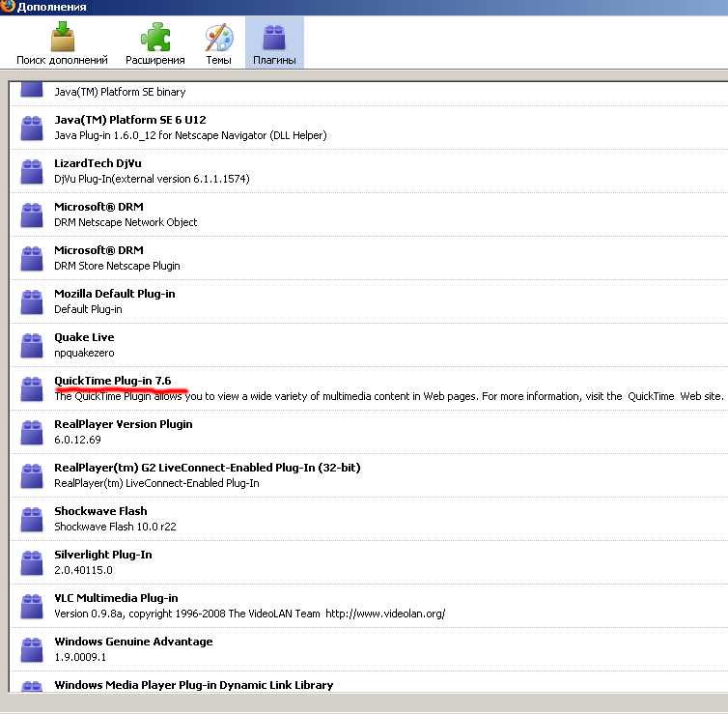Click the Quake Live plugin icon
Image resolution: width=728 pixels, height=714 pixels.
click(32, 345)
